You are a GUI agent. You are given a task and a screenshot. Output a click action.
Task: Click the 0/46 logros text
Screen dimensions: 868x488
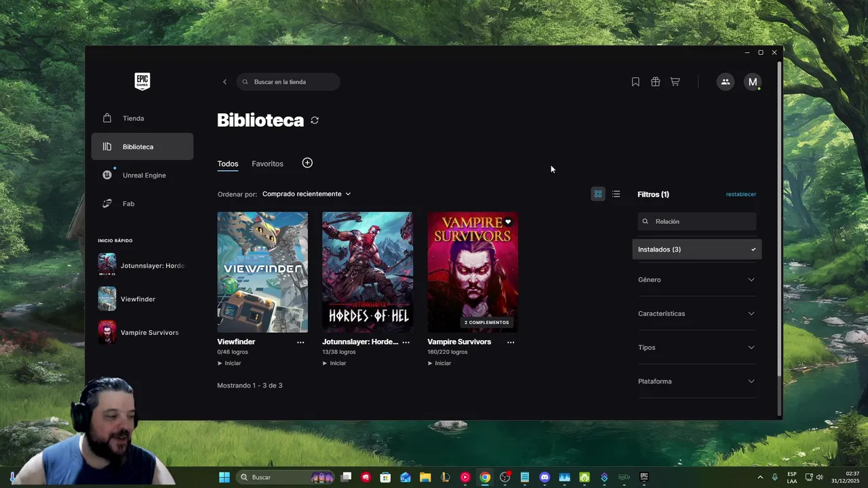(x=233, y=352)
